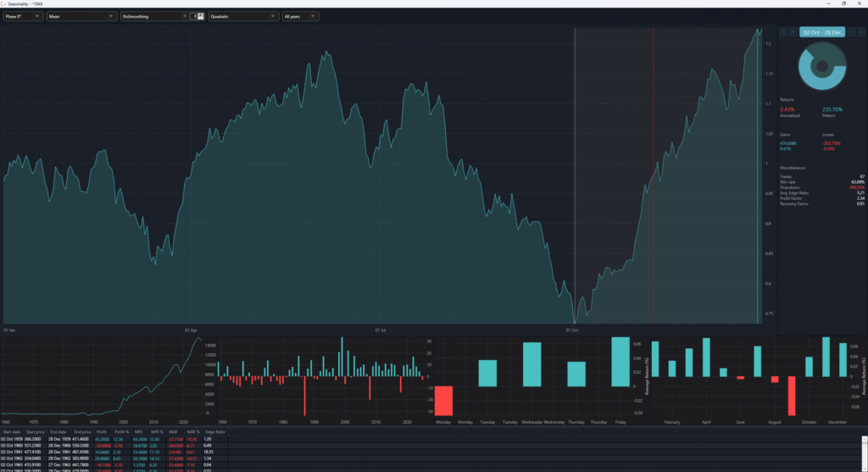Click the 02 Oct - 28 Dec date button
The height and width of the screenshot is (472, 868).
tap(821, 32)
